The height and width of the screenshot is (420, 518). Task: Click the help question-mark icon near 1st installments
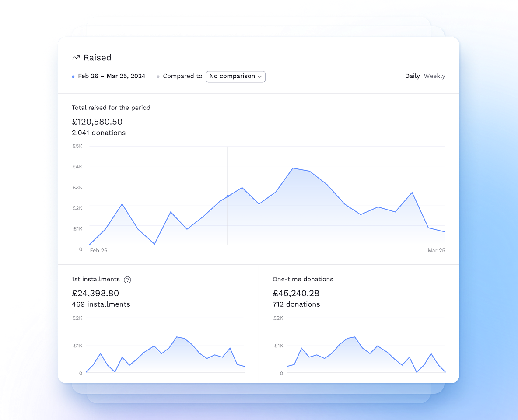coord(127,280)
